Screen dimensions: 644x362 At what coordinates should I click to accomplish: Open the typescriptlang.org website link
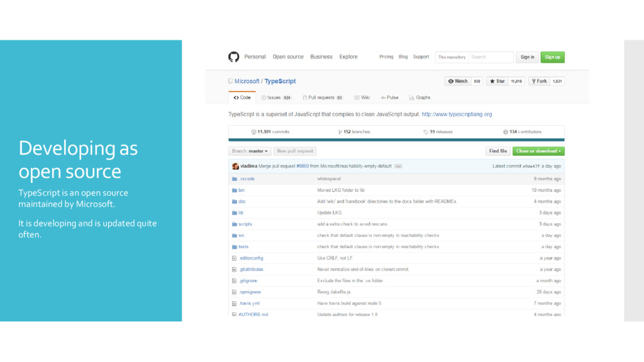(457, 114)
